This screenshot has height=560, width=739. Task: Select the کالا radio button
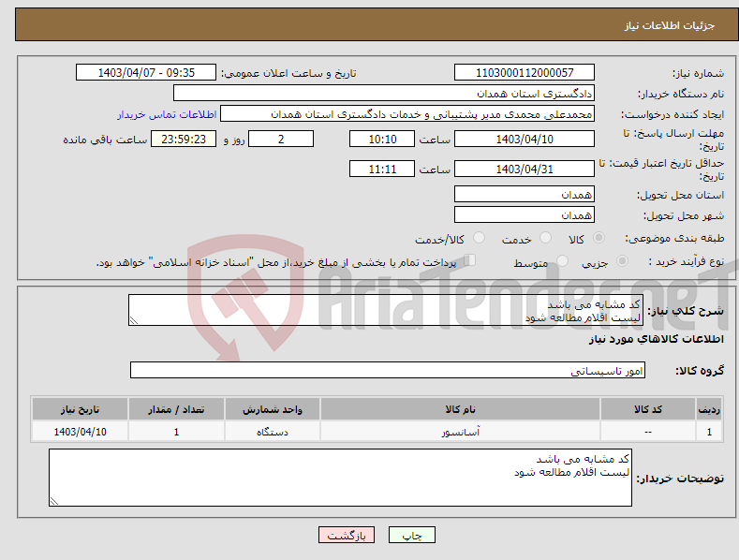599,238
